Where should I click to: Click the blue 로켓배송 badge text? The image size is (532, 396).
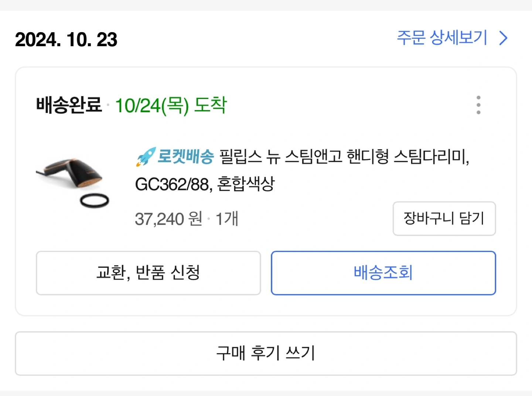coord(186,156)
